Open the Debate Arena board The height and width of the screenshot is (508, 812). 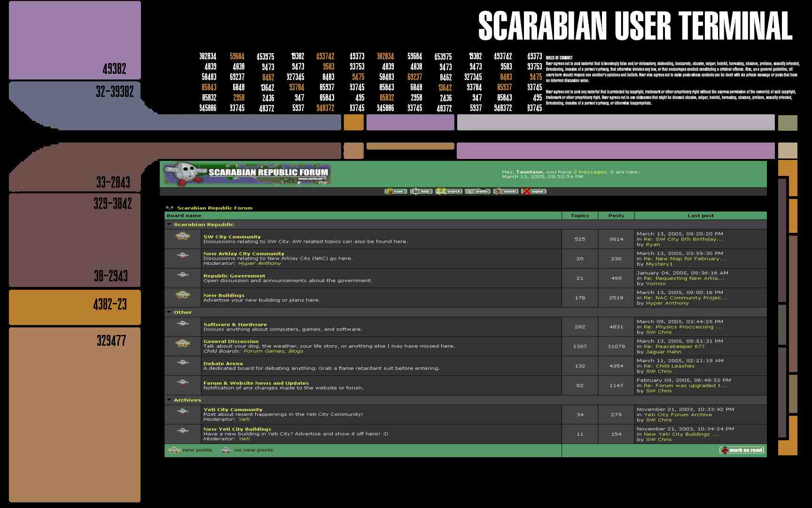coord(223,364)
